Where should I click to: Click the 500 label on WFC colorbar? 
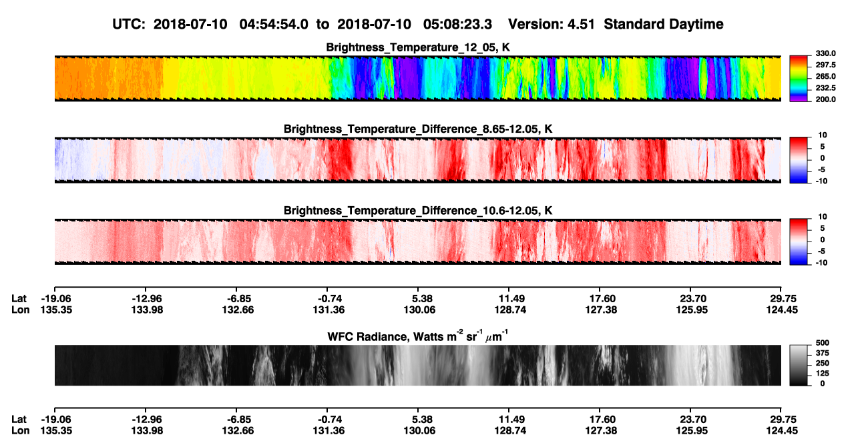coord(823,343)
